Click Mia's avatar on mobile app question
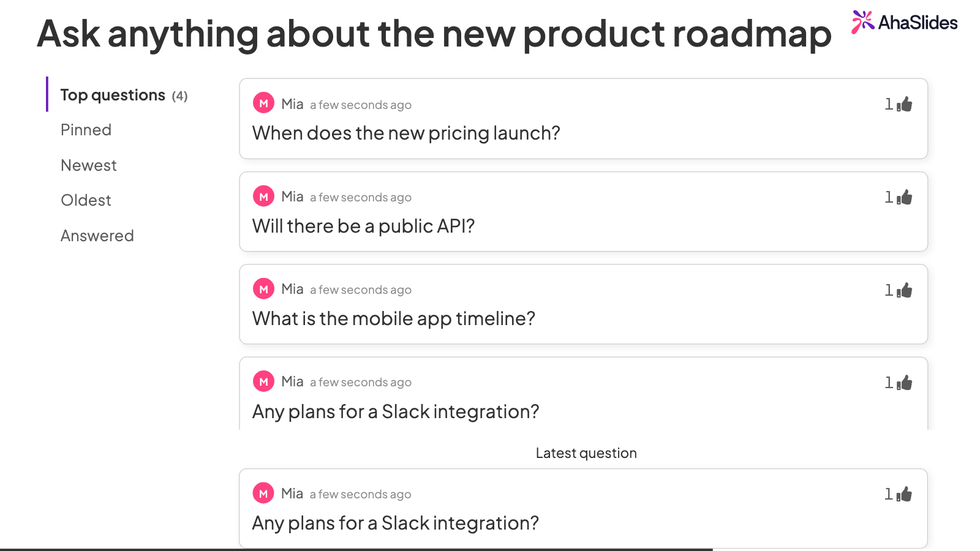This screenshot has height=551, width=980. pyautogui.click(x=263, y=289)
